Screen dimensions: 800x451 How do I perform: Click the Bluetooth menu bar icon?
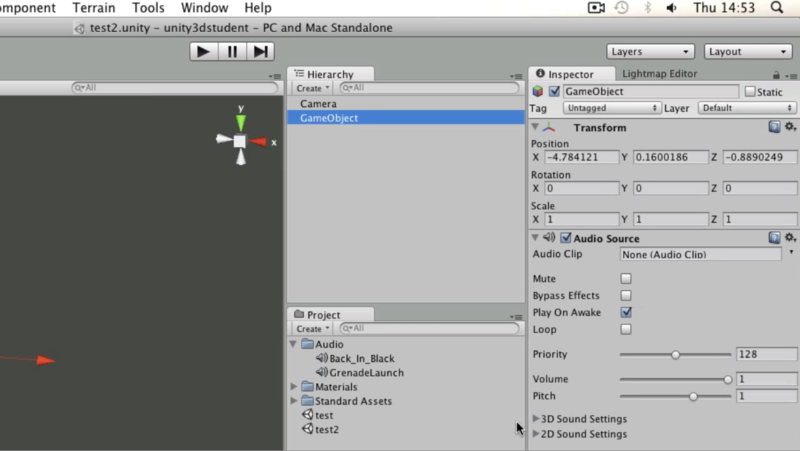click(647, 8)
